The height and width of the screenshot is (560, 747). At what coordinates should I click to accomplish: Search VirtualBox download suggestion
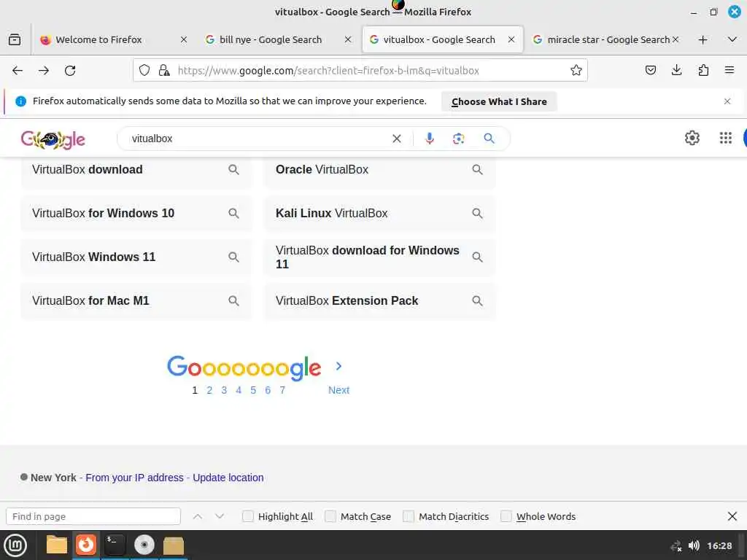(x=136, y=169)
